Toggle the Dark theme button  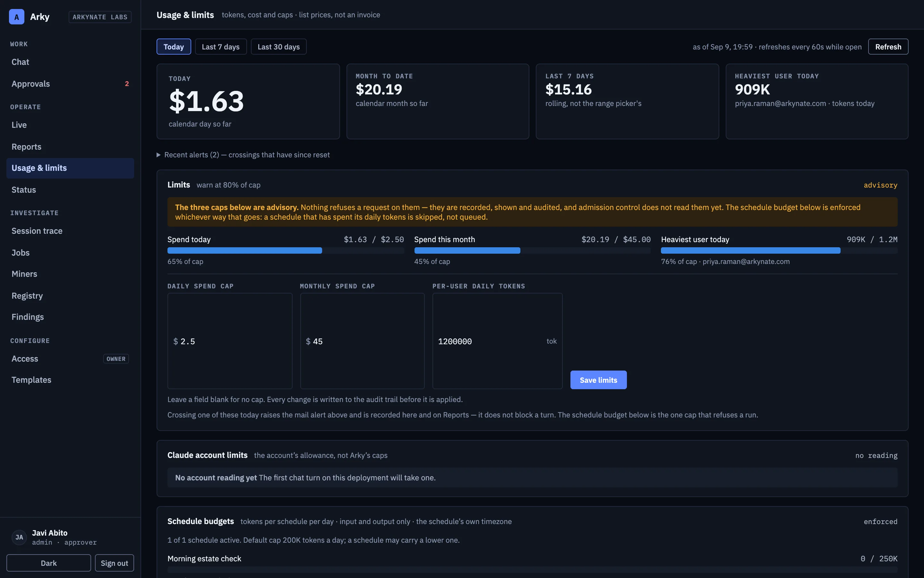pos(48,563)
